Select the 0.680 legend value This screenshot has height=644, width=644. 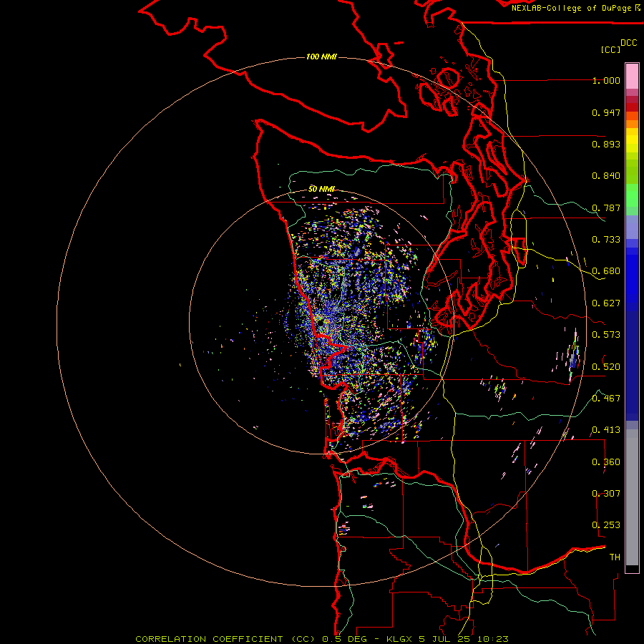pyautogui.click(x=606, y=271)
